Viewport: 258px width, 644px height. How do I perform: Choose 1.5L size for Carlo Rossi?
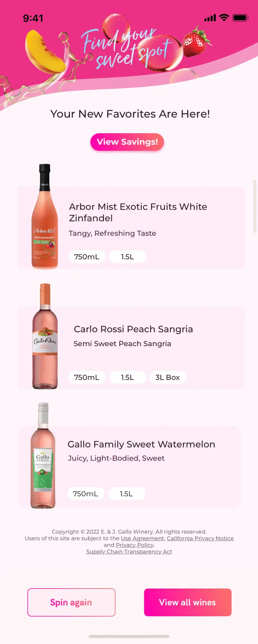[127, 377]
